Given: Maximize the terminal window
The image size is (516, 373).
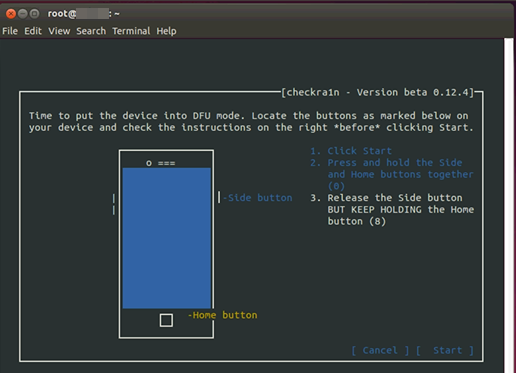Looking at the screenshot, I should point(34,14).
